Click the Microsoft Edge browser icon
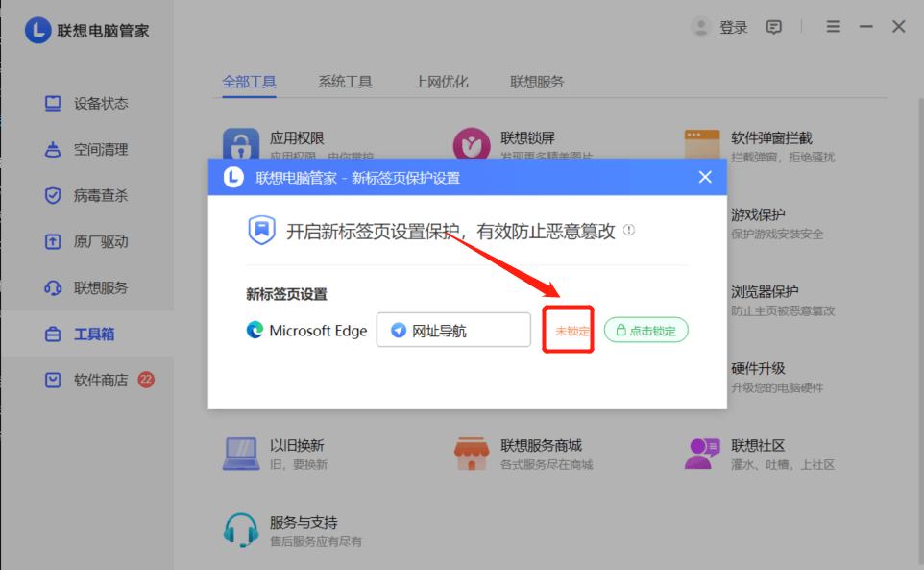Viewport: 924px width, 570px height. pyautogui.click(x=255, y=330)
